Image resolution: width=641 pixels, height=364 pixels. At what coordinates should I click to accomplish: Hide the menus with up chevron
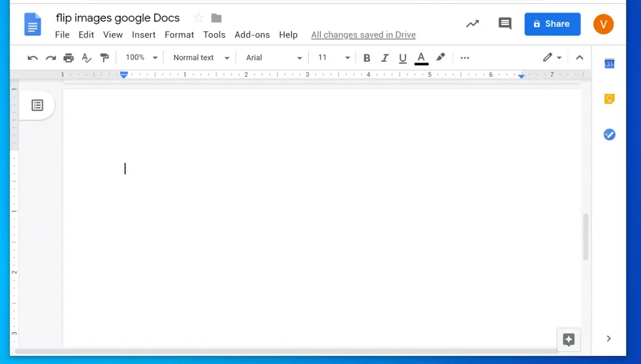pos(579,58)
